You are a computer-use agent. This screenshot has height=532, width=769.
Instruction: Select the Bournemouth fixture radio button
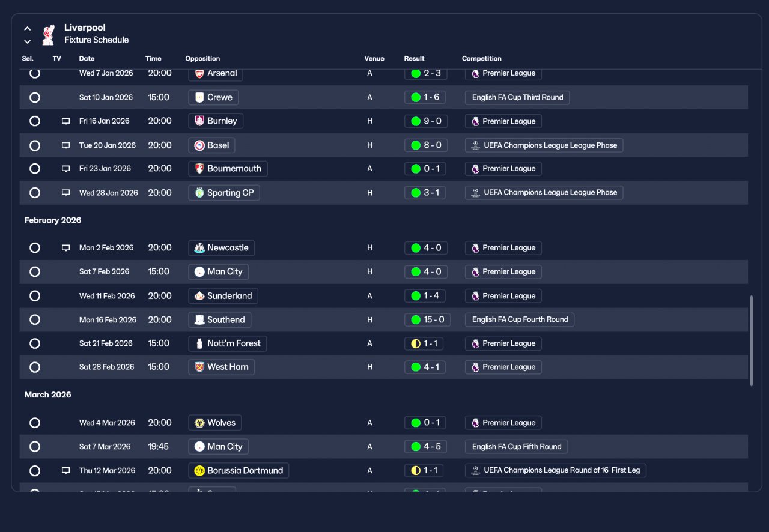coord(35,169)
